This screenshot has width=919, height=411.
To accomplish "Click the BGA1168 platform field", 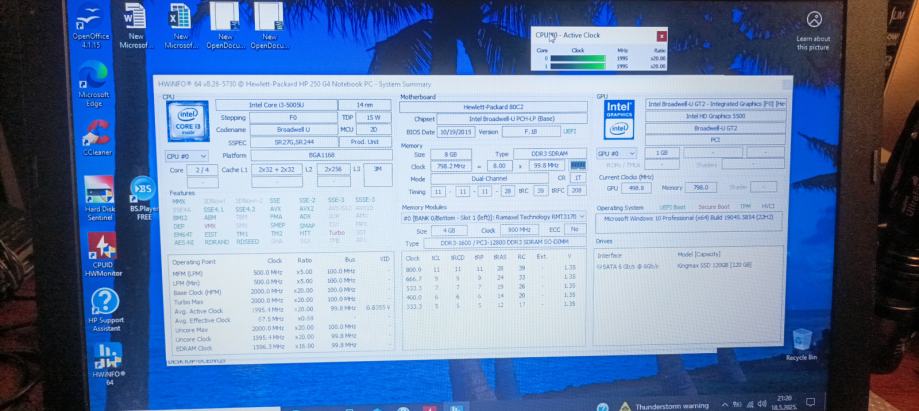I will 322,155.
